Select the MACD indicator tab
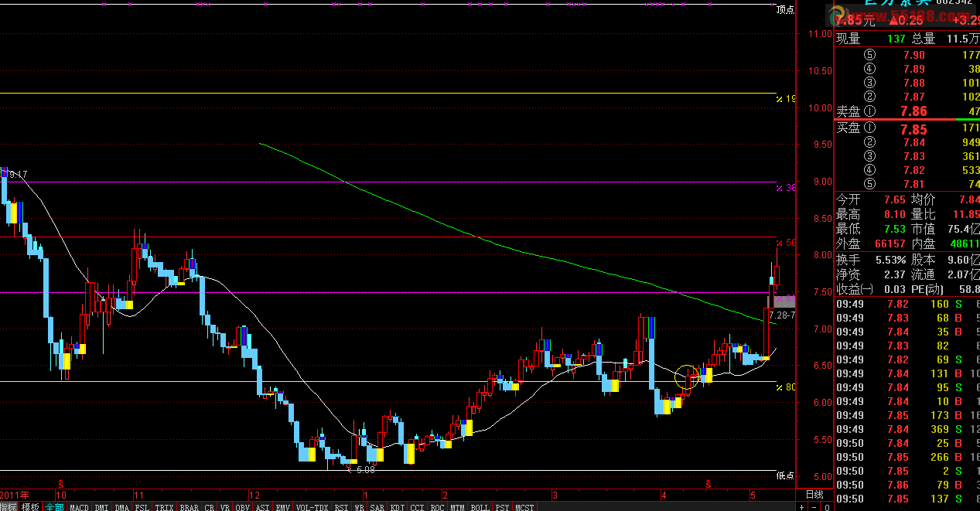This screenshot has height=511, width=980. [x=79, y=507]
